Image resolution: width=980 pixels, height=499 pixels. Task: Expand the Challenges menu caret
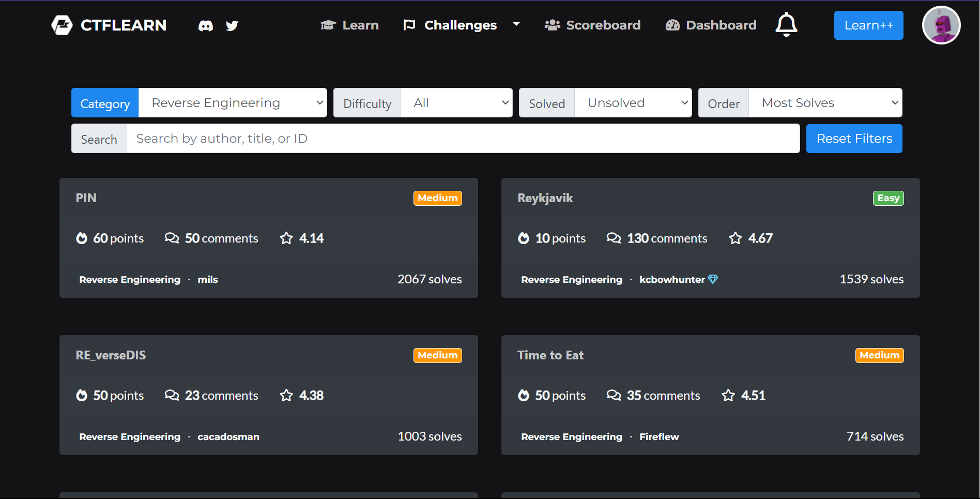516,24
